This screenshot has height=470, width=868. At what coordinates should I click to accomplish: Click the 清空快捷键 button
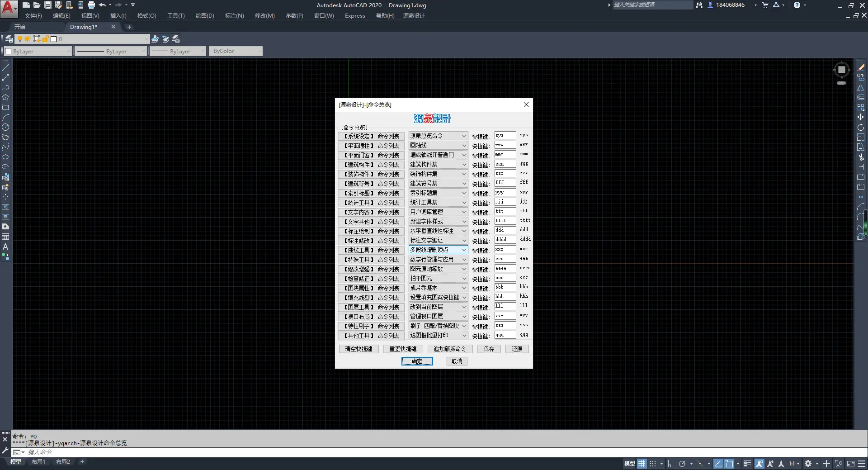(359, 349)
